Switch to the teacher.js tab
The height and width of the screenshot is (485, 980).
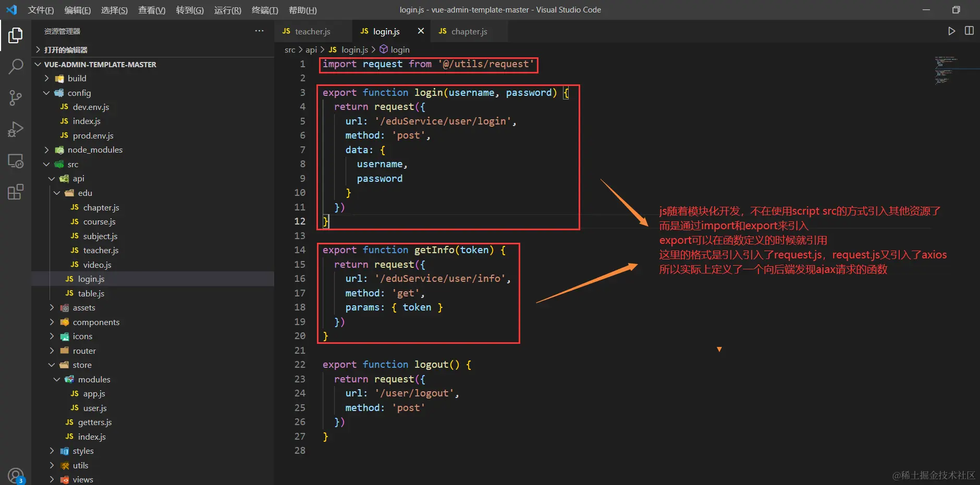313,31
